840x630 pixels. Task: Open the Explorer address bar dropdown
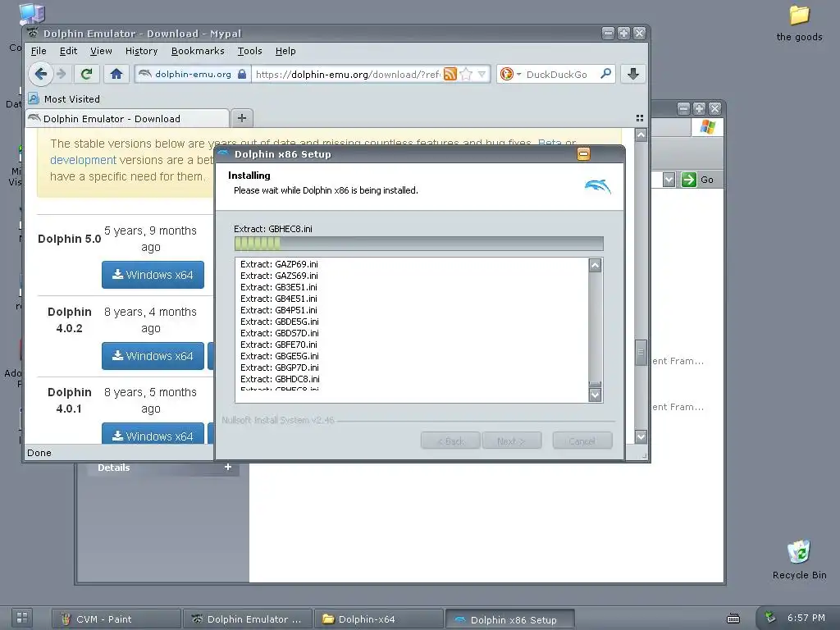click(x=669, y=180)
